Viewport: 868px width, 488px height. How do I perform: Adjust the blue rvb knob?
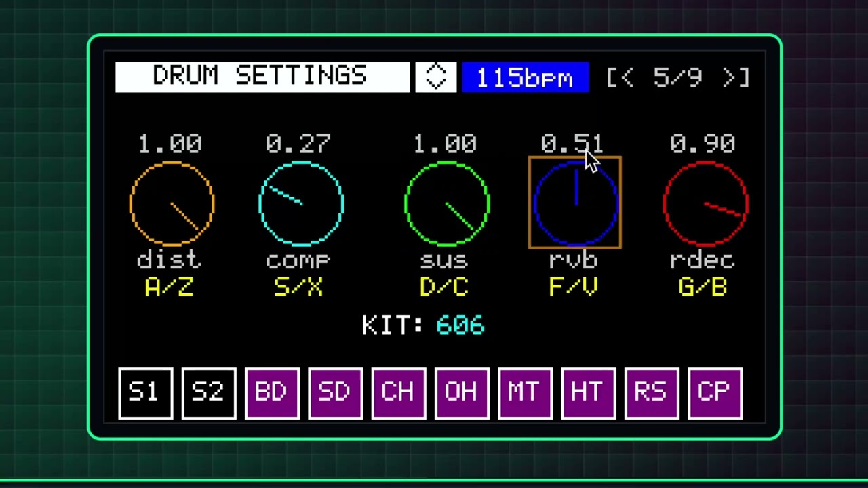click(x=575, y=203)
